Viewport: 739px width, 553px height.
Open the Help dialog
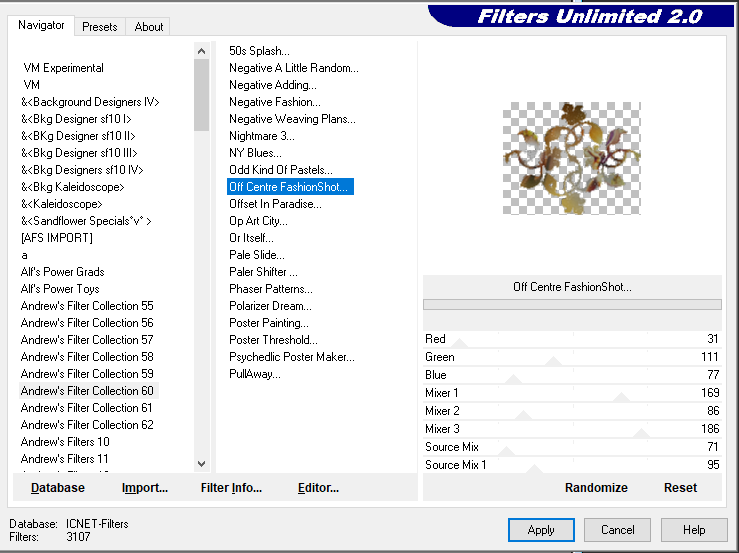point(694,530)
